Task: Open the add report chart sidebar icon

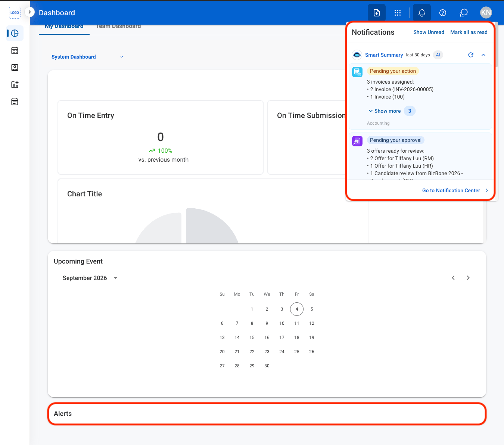Action: point(15,85)
